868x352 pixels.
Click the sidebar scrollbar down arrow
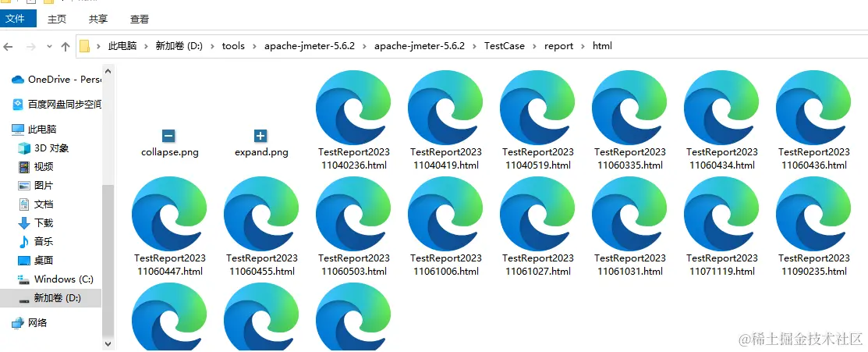tap(108, 343)
